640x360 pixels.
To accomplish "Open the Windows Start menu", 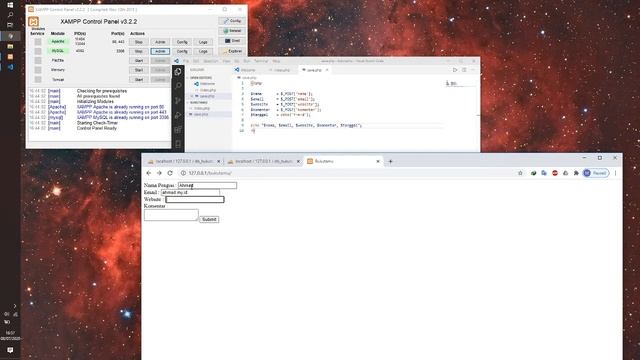I will (x=10, y=5).
